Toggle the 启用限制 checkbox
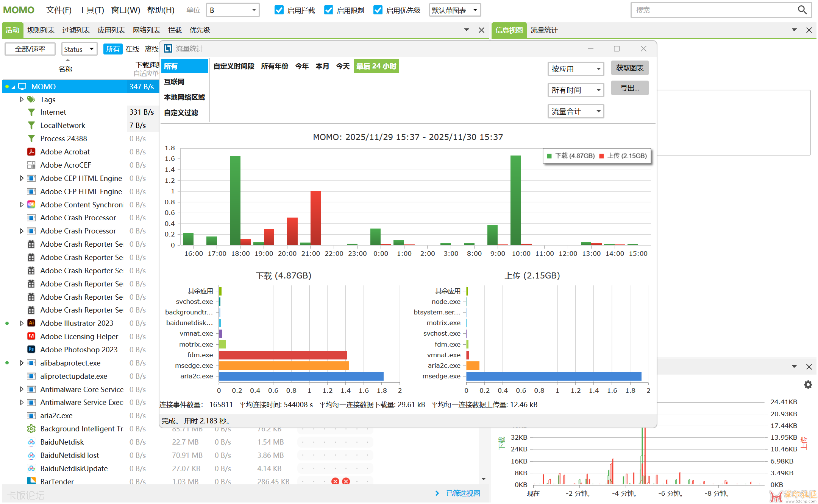This screenshot has width=818, height=504. pyautogui.click(x=329, y=10)
